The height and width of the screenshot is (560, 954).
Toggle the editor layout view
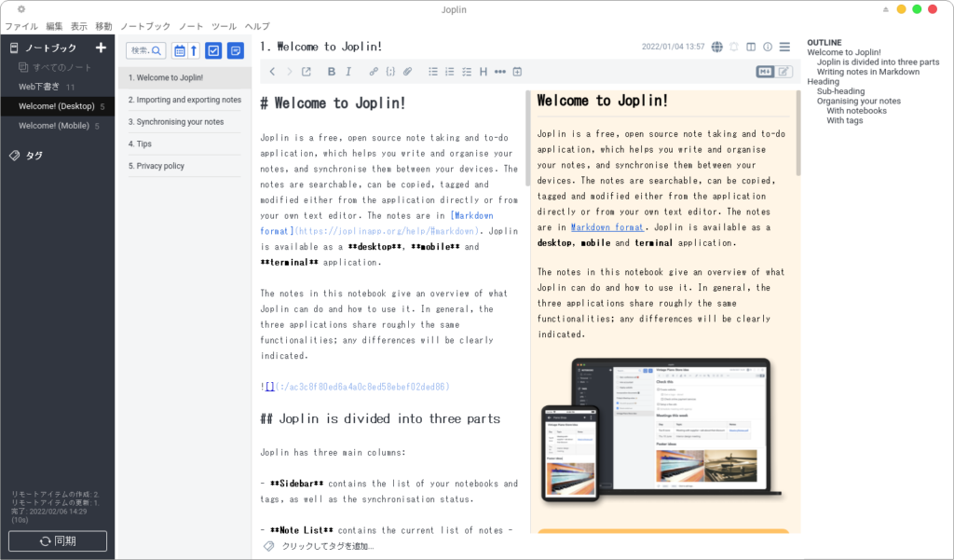pyautogui.click(x=751, y=47)
